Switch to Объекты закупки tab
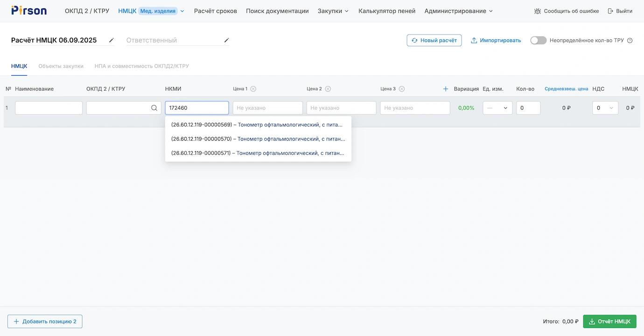The width and height of the screenshot is (644, 336). pos(61,66)
